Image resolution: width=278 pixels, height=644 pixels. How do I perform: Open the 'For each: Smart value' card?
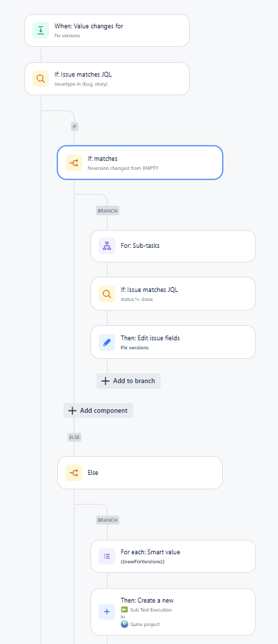[173, 556]
